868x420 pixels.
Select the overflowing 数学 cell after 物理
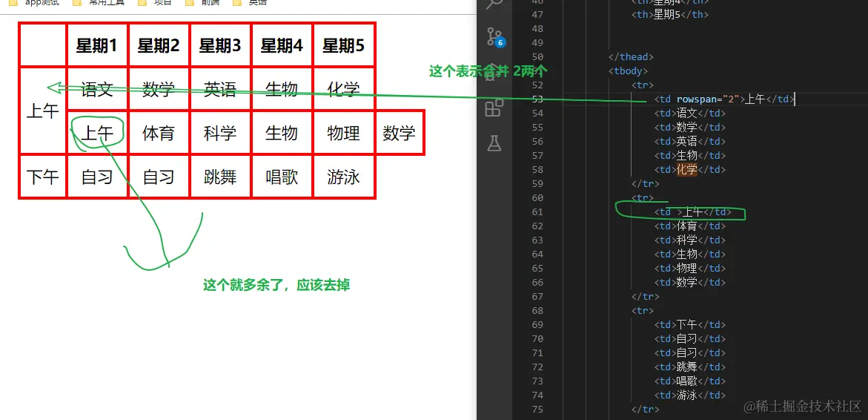click(x=399, y=132)
